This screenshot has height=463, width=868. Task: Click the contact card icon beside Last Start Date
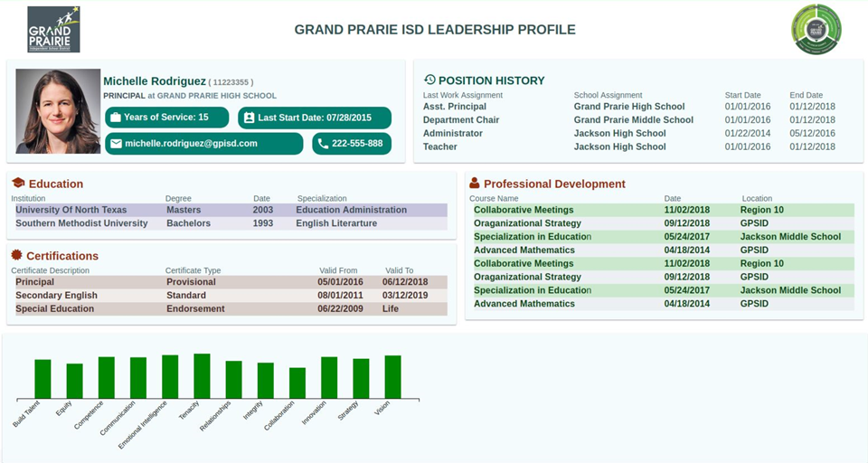(x=250, y=118)
